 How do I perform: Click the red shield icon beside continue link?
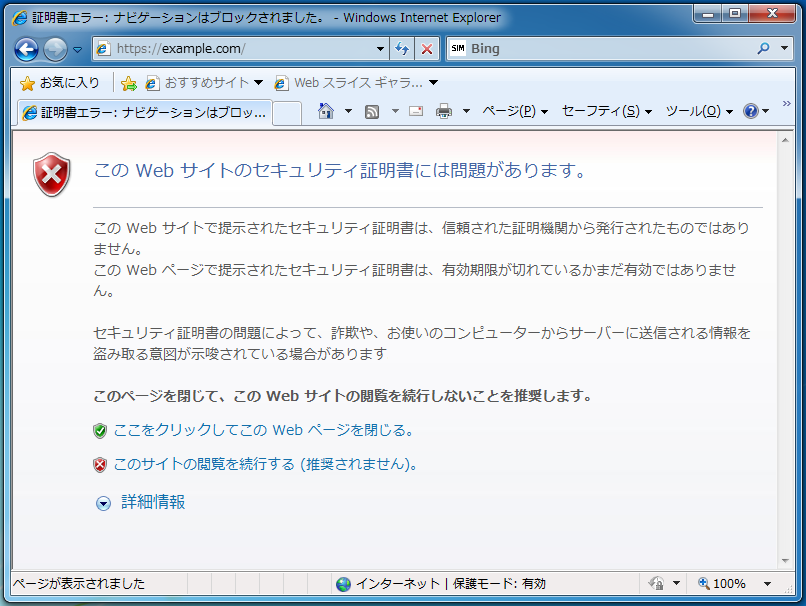tap(100, 465)
